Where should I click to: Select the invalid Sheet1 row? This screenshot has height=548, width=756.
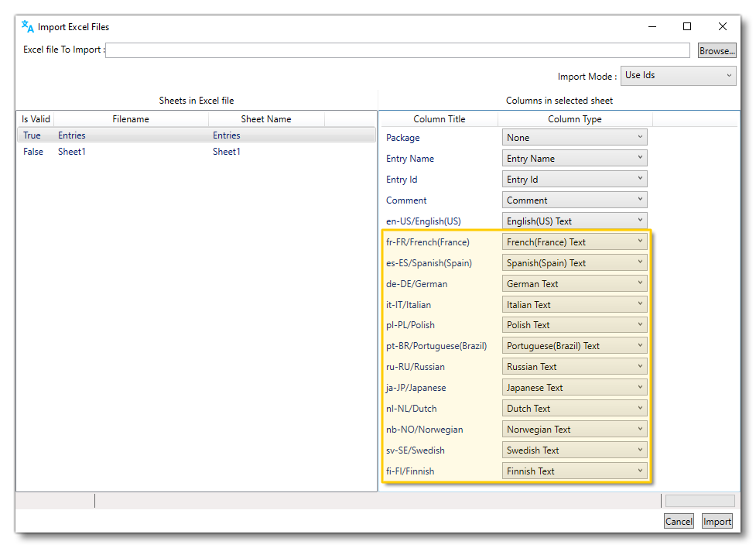tap(193, 152)
